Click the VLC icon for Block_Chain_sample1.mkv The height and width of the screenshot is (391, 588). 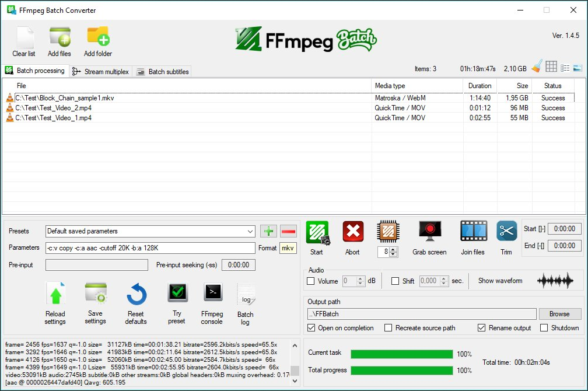tap(10, 98)
